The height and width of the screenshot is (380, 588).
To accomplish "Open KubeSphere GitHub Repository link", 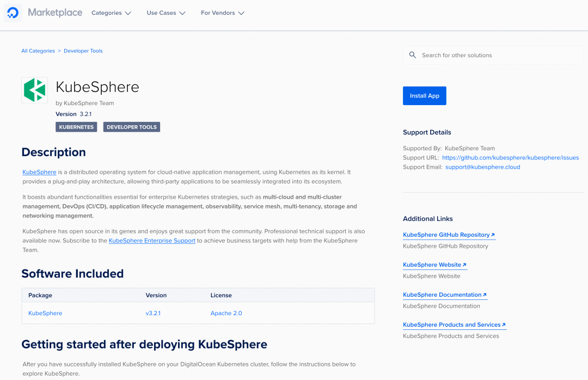I will (x=449, y=235).
